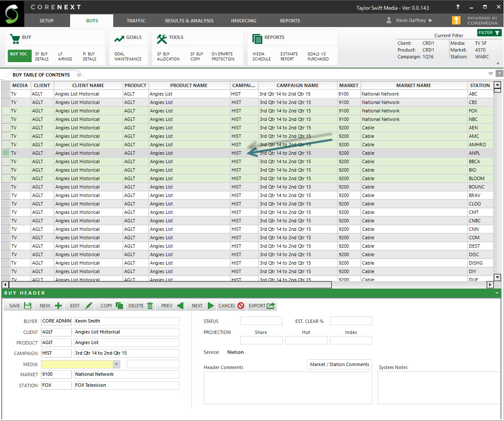Viewport: 504px width, 421px height.
Task: Click the shopping cart Buy icon
Action: click(15, 38)
